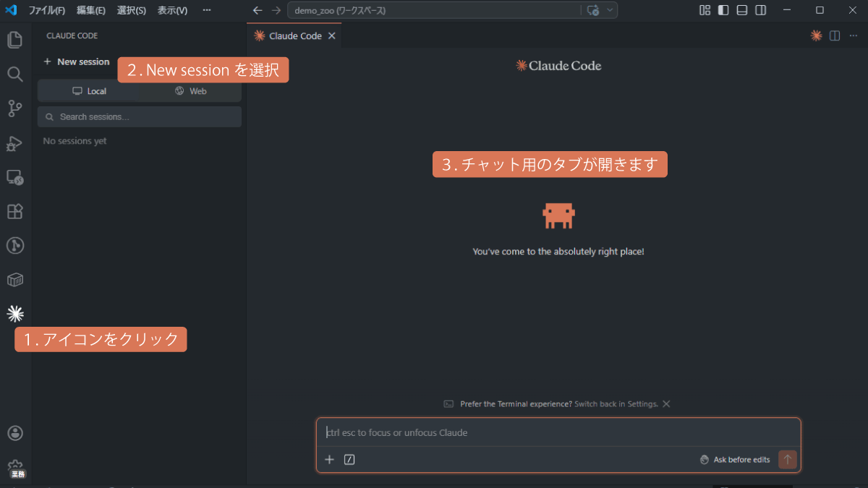Expand the title bar overflow menu (…)
The image size is (868, 488).
tap(207, 10)
